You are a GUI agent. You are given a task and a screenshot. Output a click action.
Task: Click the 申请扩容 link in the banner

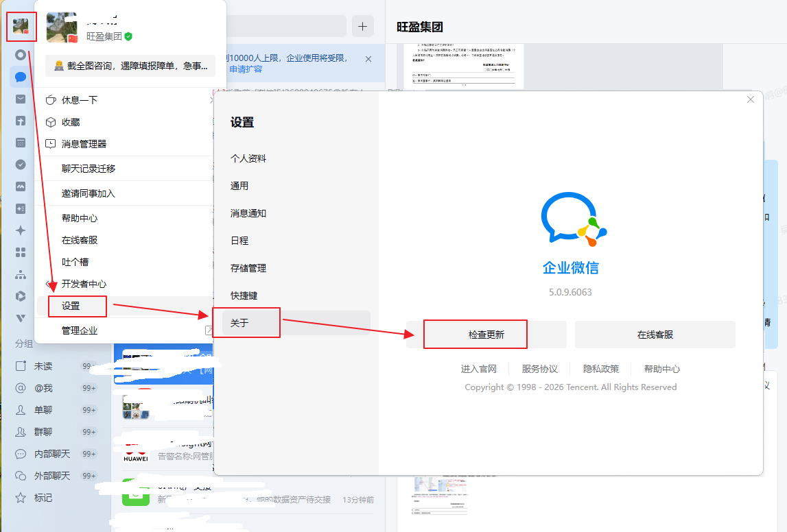[x=246, y=69]
